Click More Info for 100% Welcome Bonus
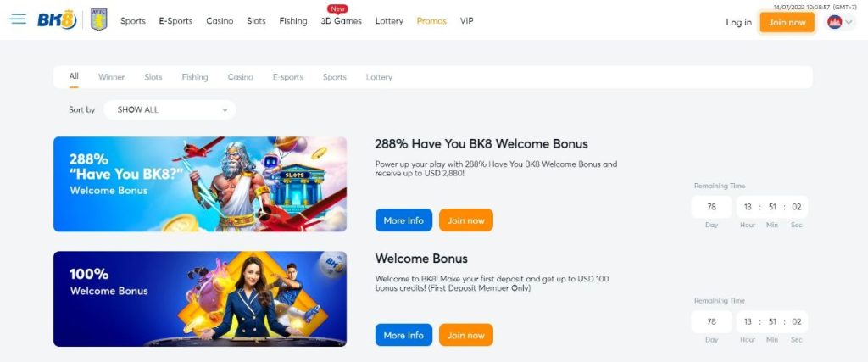 pyautogui.click(x=403, y=335)
